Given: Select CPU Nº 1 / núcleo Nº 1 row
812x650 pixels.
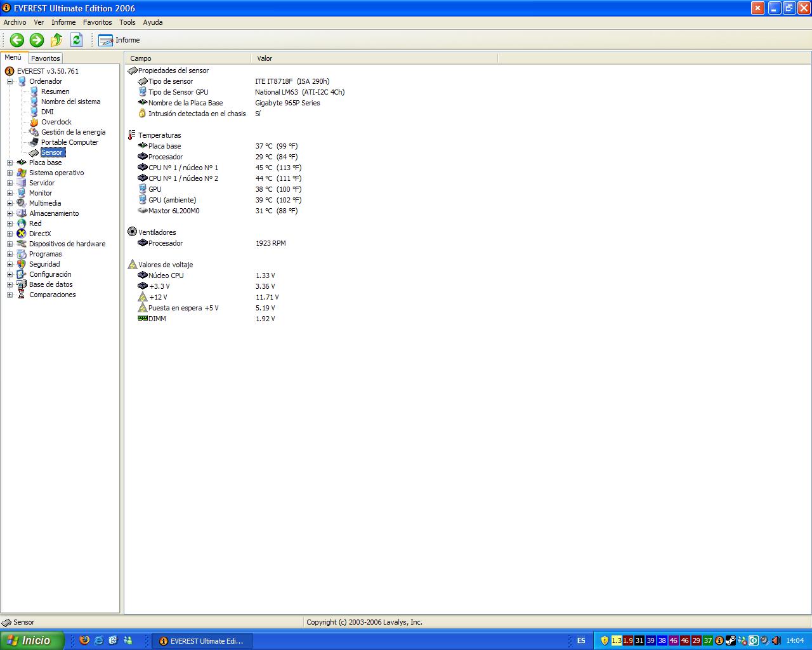Looking at the screenshot, I should [219, 168].
